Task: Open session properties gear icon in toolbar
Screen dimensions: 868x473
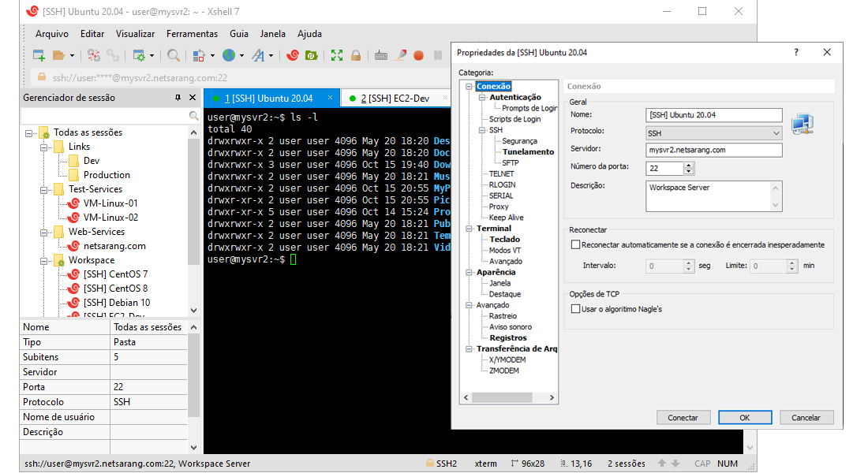Action: (x=139, y=55)
